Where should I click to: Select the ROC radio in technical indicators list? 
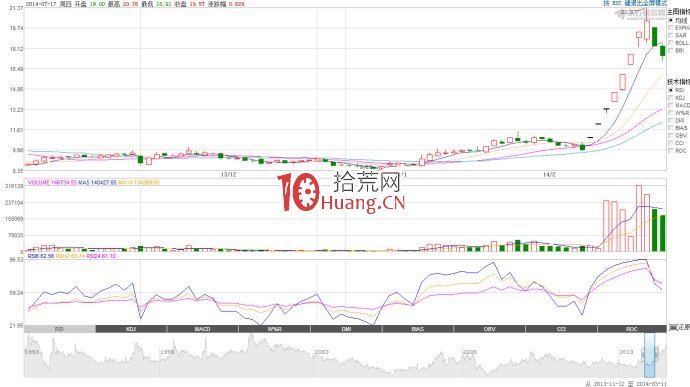tap(671, 150)
